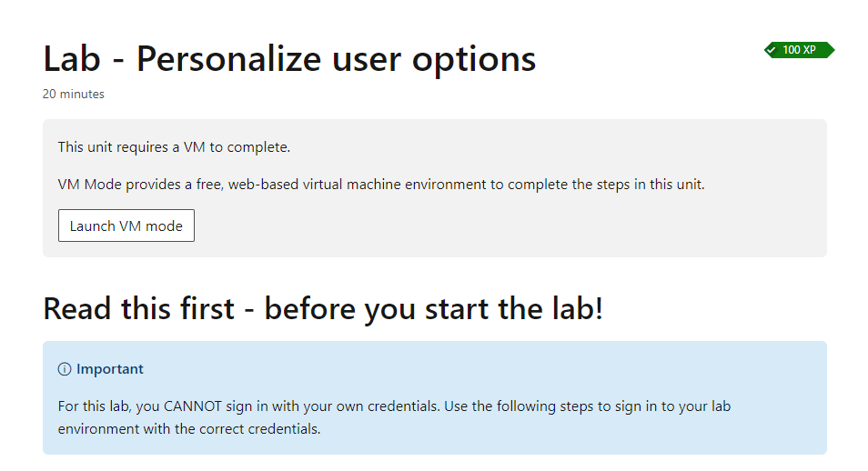Click the 'correct credentials' text in the note

pos(264,428)
